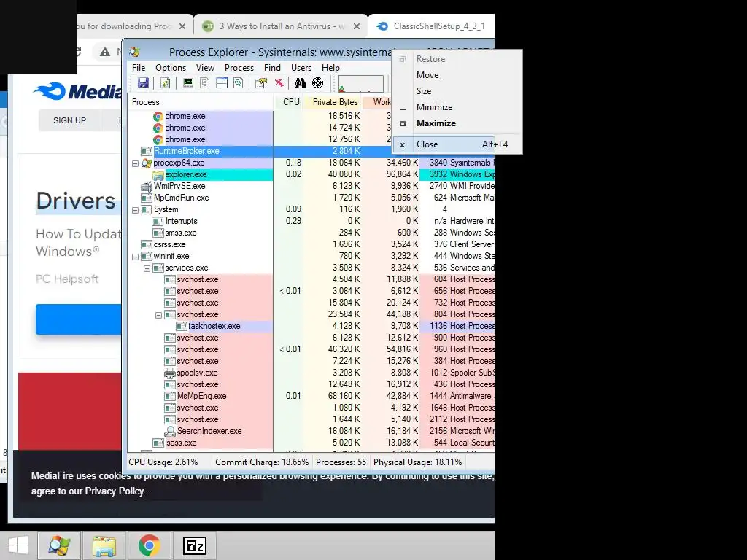Click the red X Kill Process icon
This screenshot has width=747, height=560.
click(x=279, y=83)
